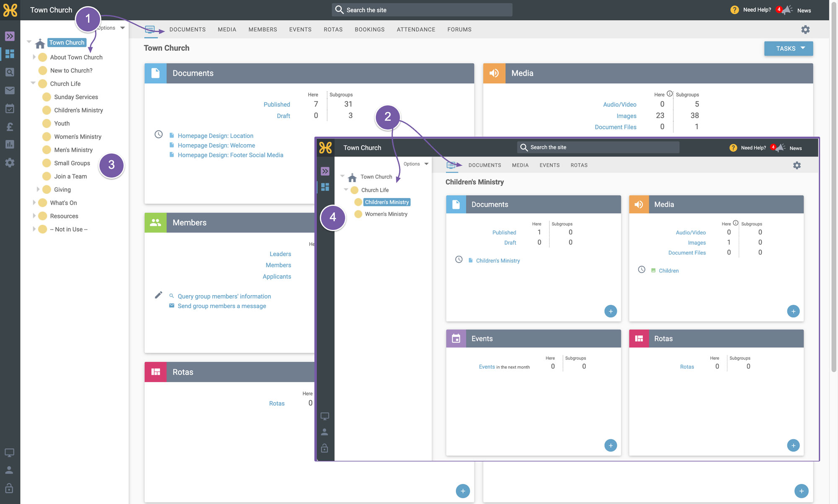The width and height of the screenshot is (838, 504).
Task: Select Youth group in the tree
Action: pos(62,123)
